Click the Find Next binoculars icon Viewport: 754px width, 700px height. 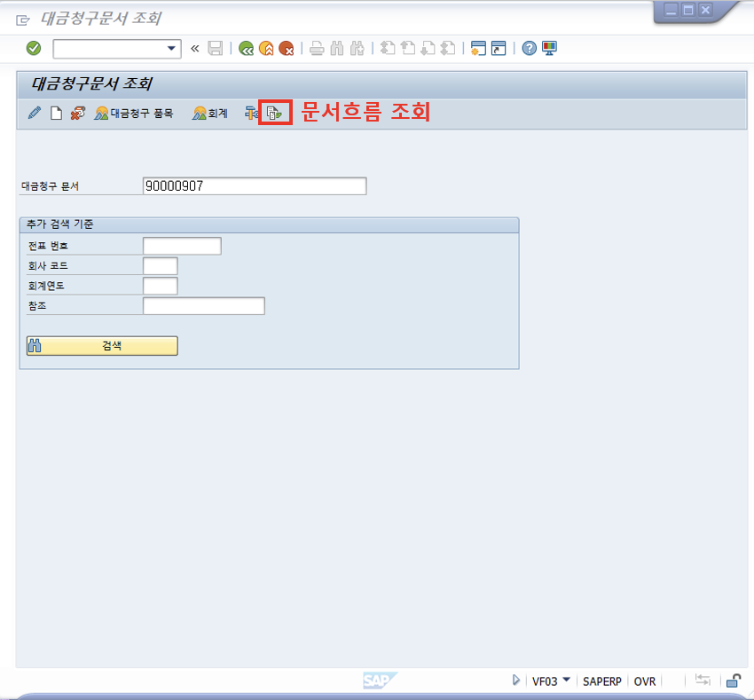click(357, 48)
